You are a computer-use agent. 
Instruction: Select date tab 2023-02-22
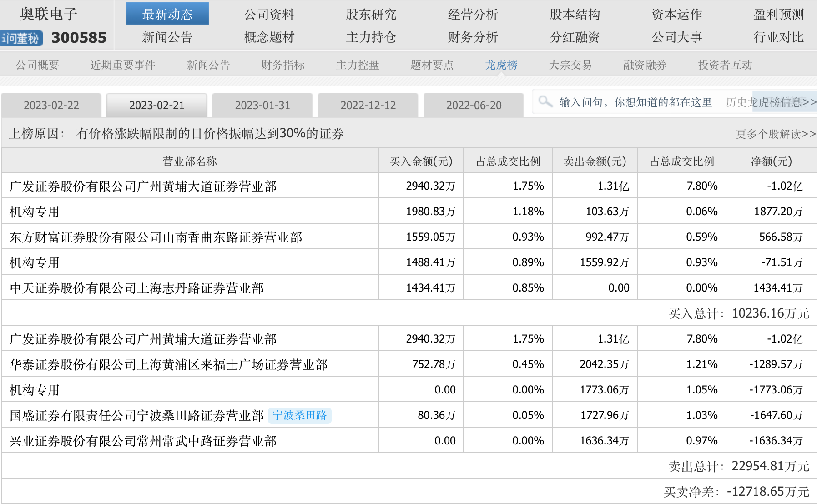(51, 106)
